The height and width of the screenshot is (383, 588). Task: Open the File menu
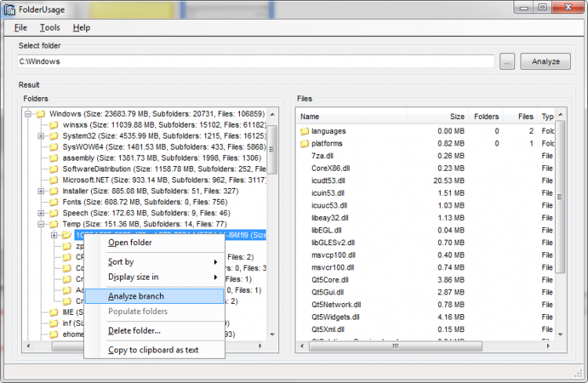(x=20, y=27)
